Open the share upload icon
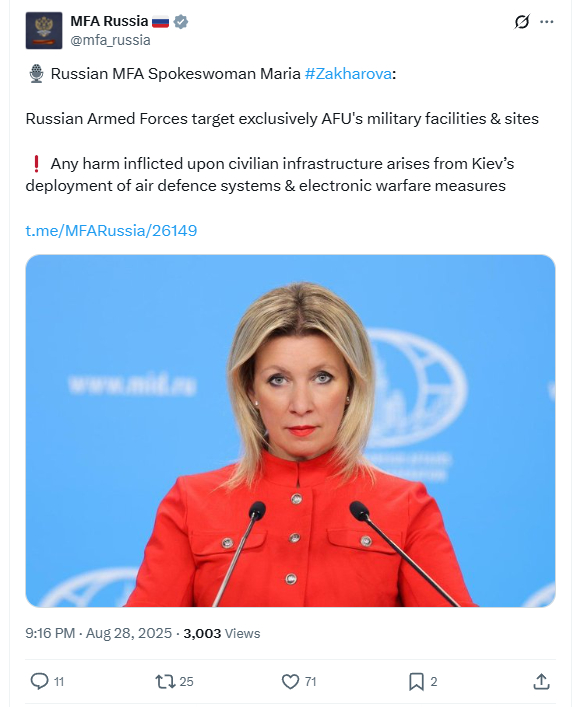The image size is (572, 707). tap(541, 681)
